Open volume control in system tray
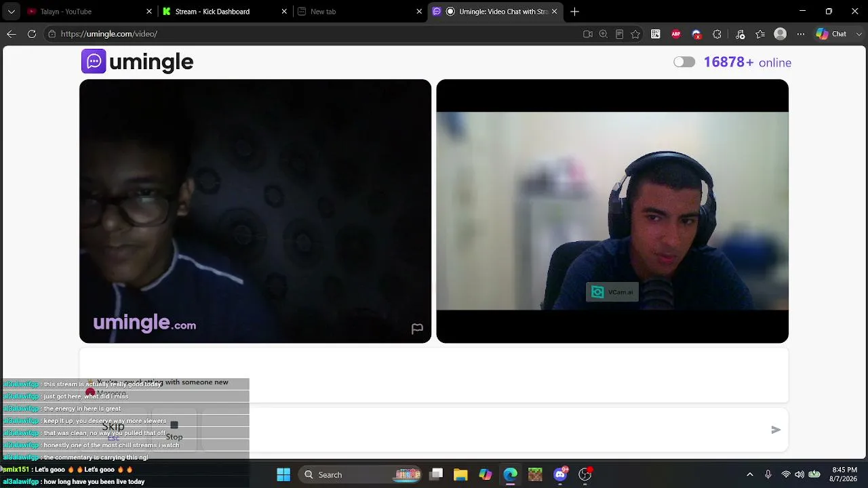Viewport: 868px width, 488px height. [x=800, y=474]
